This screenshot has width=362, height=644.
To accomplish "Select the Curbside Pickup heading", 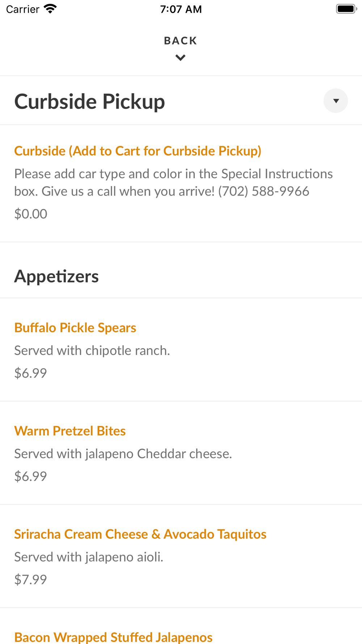I will [89, 101].
